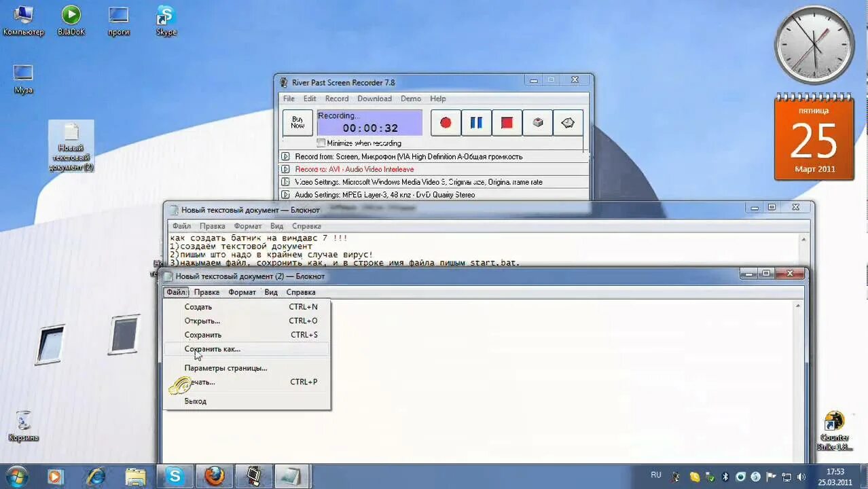Open Skype from the taskbar
868x489 pixels.
pos(175,476)
